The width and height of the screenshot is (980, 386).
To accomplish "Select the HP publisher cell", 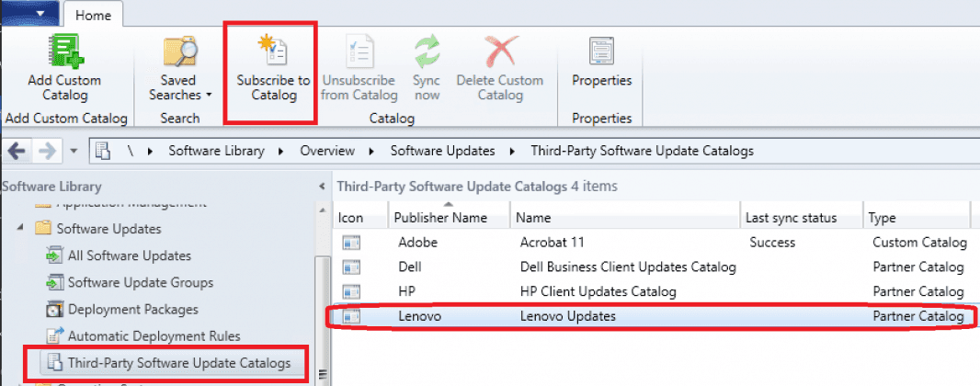I will pos(407,291).
